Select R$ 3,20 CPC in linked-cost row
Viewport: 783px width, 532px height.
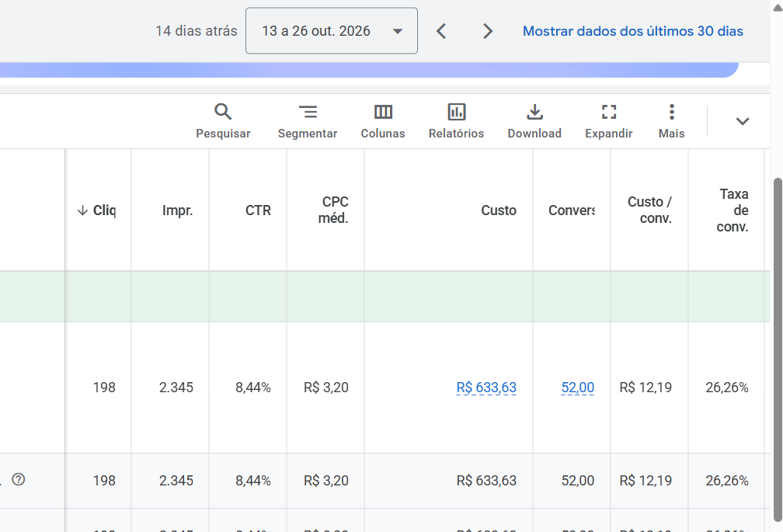click(326, 388)
